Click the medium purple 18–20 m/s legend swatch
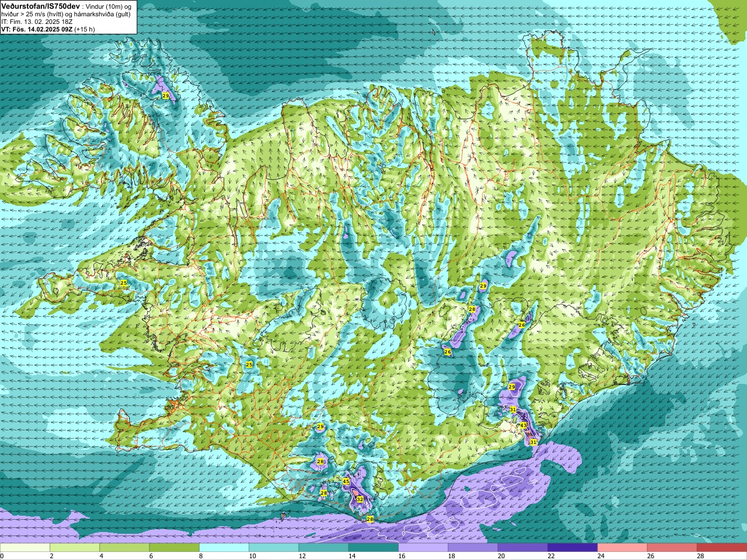 coord(473,548)
